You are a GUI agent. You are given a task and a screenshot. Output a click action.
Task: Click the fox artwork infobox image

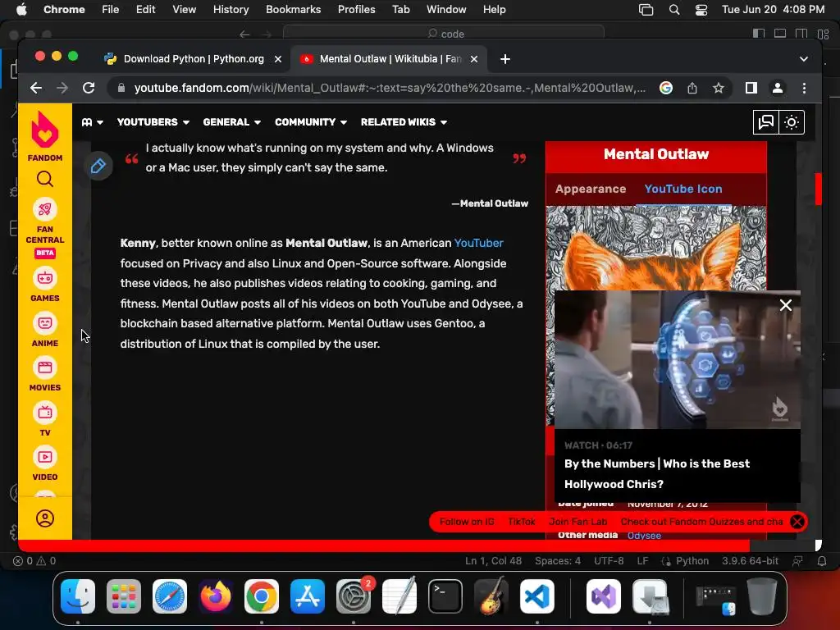(x=655, y=248)
